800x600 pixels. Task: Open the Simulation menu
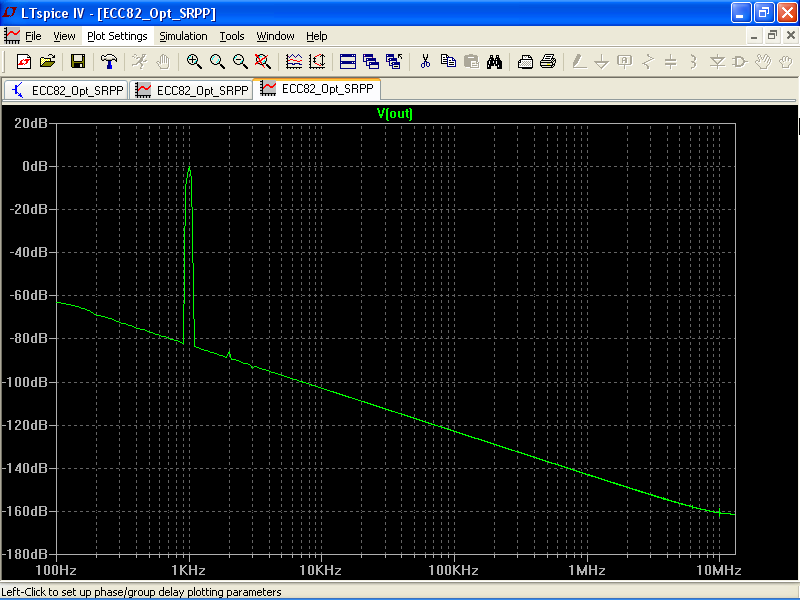(183, 36)
